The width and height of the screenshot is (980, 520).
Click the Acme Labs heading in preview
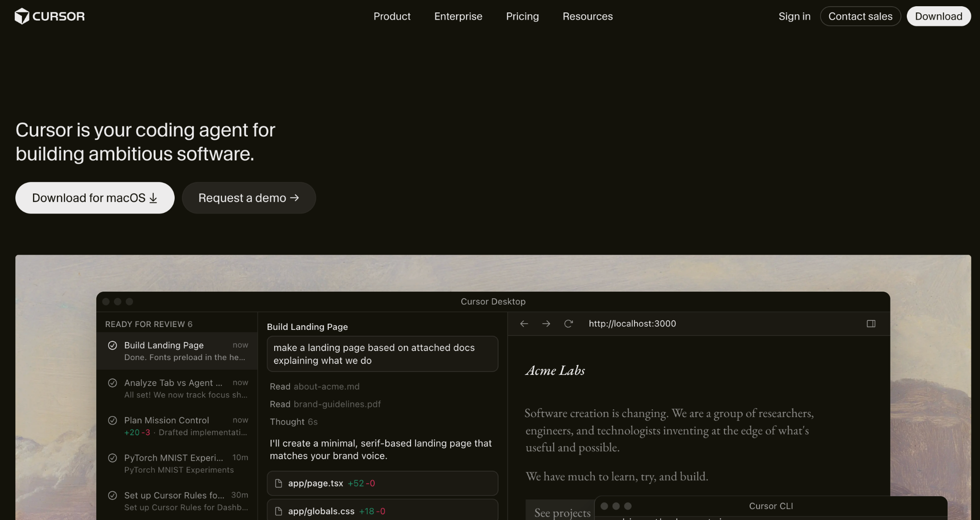coord(555,371)
